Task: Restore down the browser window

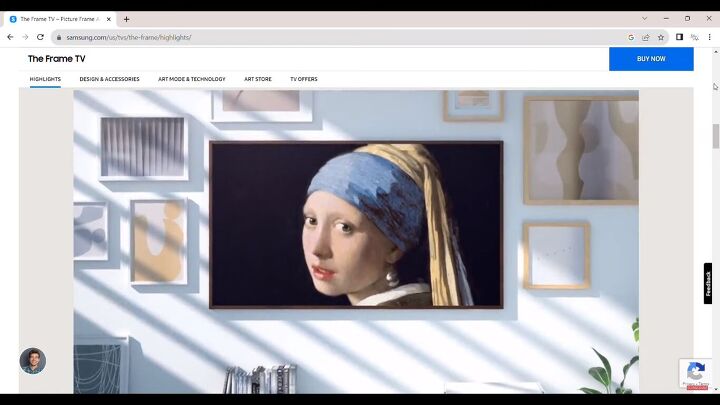Action: click(687, 19)
